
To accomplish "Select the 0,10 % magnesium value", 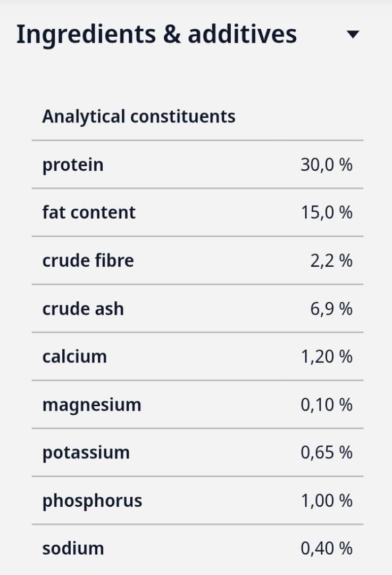I will coord(326,405).
